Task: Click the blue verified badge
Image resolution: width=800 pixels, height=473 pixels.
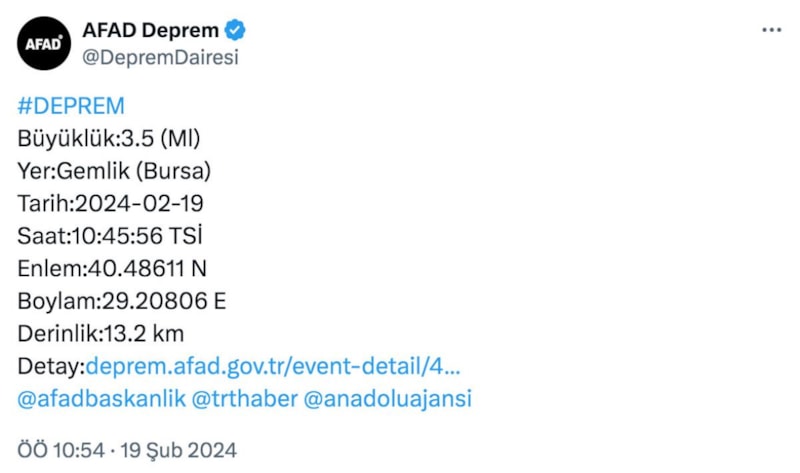Action: [x=236, y=31]
